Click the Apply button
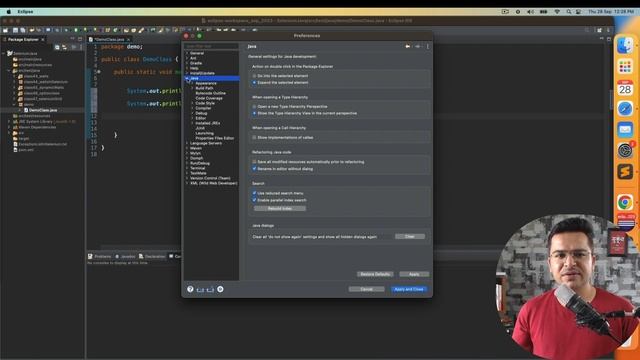 pyautogui.click(x=414, y=274)
